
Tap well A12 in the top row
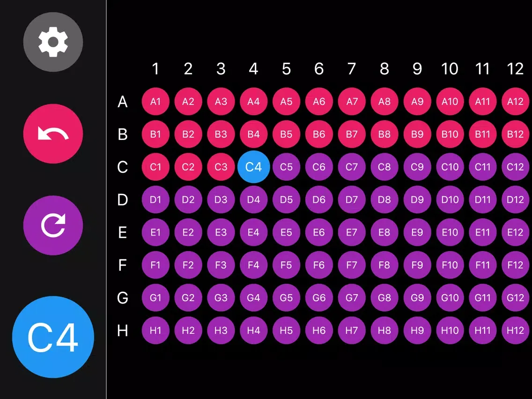[515, 101]
